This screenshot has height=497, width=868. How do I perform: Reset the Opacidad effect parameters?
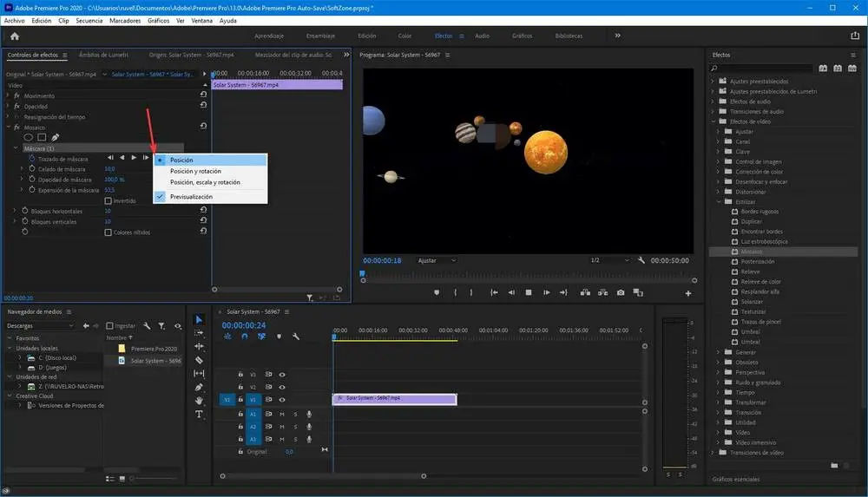click(203, 106)
